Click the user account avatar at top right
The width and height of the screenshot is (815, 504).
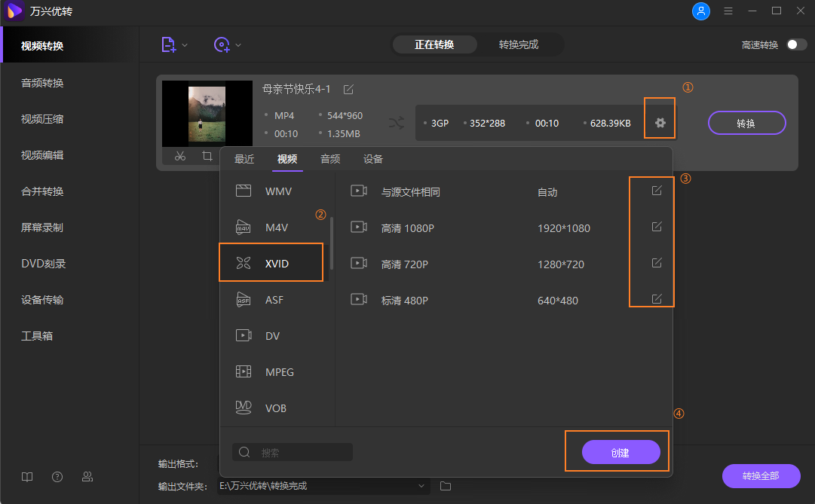tap(701, 11)
